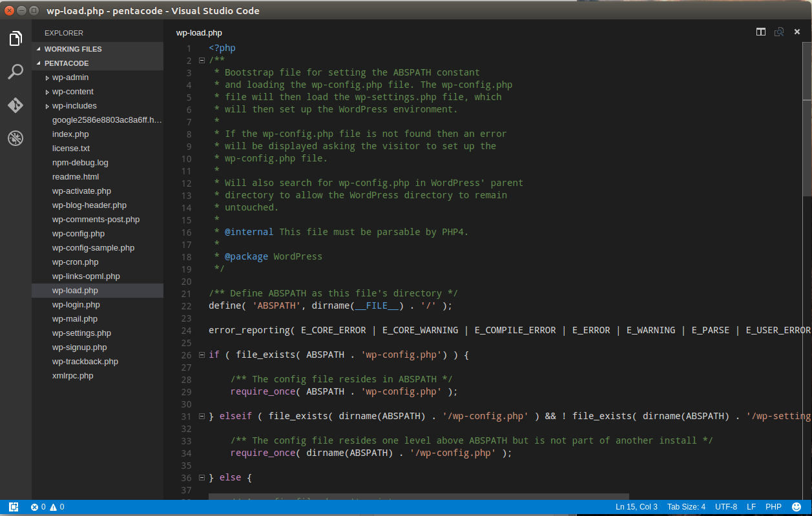Open wp-settings.php file
The height and width of the screenshot is (516, 812).
[x=98, y=333]
